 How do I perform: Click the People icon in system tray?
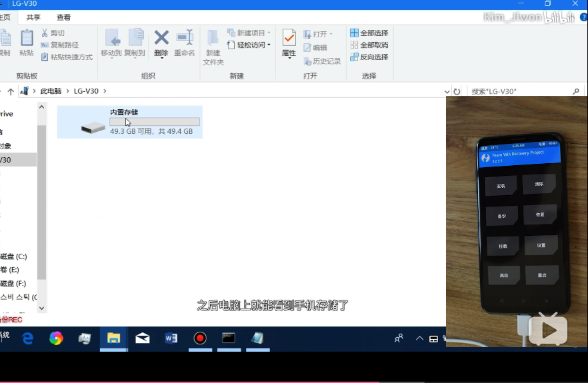(x=399, y=338)
